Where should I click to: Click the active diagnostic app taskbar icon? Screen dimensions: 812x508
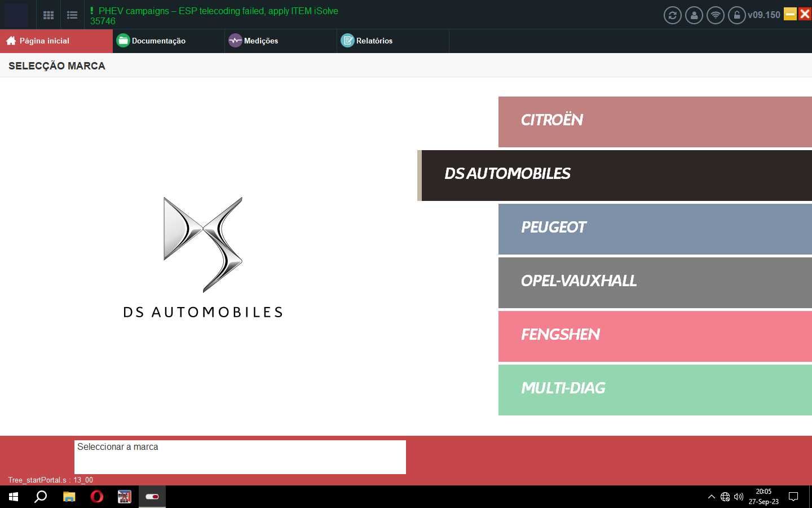(x=152, y=497)
